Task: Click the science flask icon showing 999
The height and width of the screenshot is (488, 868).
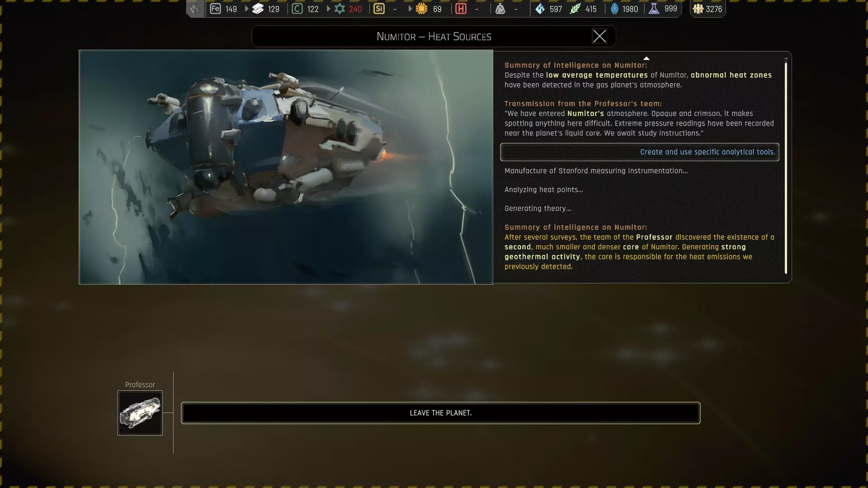Action: pyautogui.click(x=654, y=9)
